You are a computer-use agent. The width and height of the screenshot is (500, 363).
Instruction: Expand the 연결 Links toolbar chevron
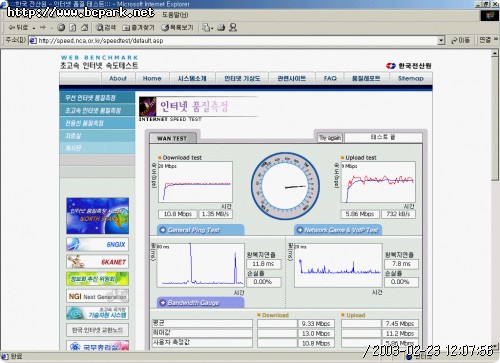[x=496, y=39]
